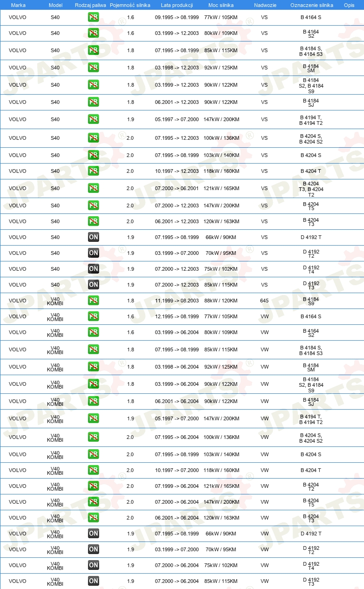Click S40 engine code B 4204 S, B 4204 S2
This screenshot has height=589, width=364.
click(x=311, y=138)
